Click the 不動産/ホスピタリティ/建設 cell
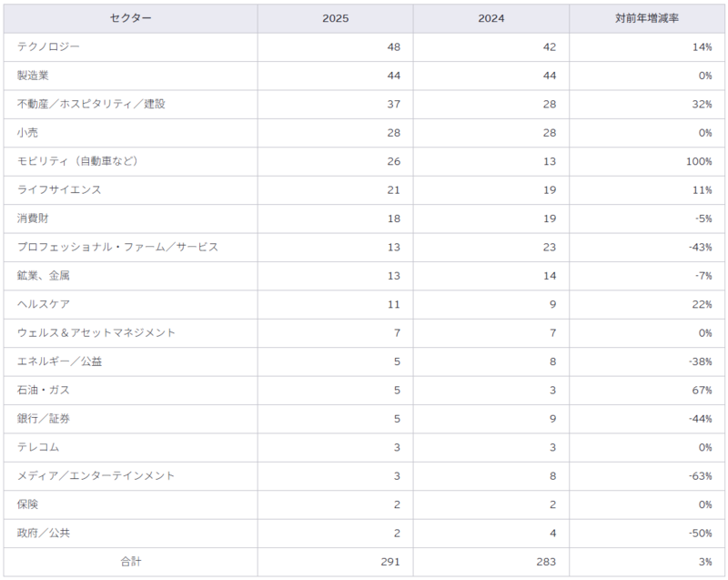728x580 pixels. click(x=130, y=104)
